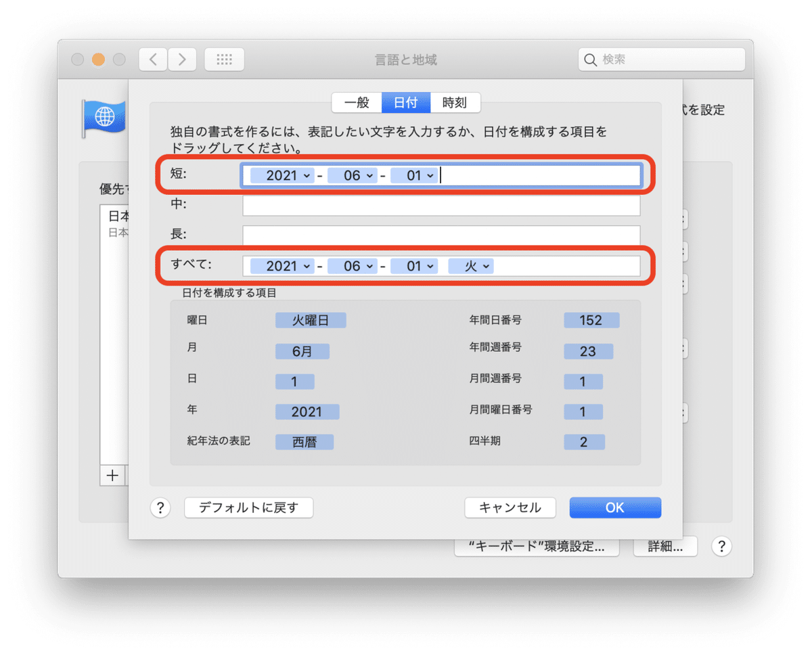Click the 紀年法の表記 label
The width and height of the screenshot is (812, 655).
coord(219,441)
